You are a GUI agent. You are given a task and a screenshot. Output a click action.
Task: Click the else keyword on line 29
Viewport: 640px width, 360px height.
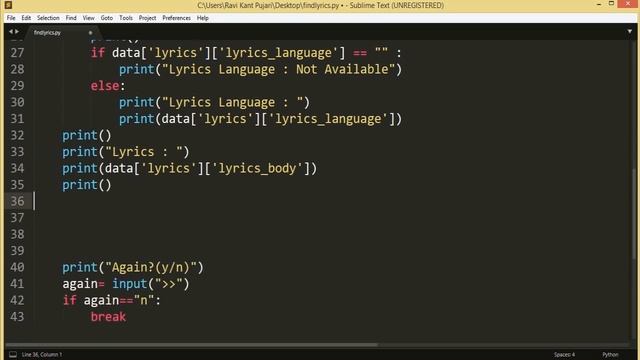tap(105, 86)
